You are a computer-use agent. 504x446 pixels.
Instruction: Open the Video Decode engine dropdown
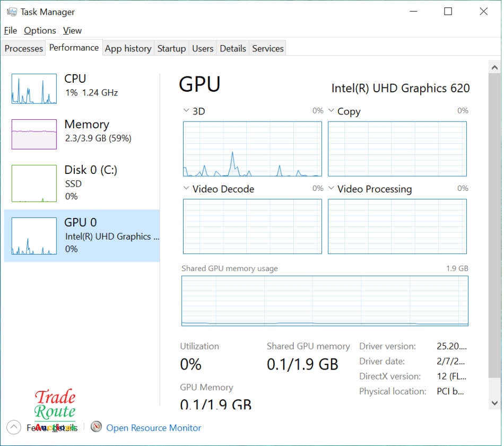(186, 188)
